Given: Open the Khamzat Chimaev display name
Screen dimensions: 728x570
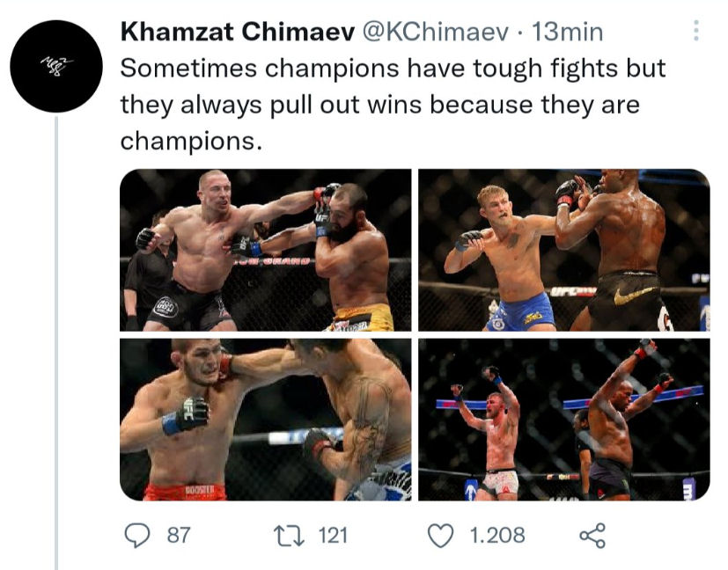Looking at the screenshot, I should 236,33.
